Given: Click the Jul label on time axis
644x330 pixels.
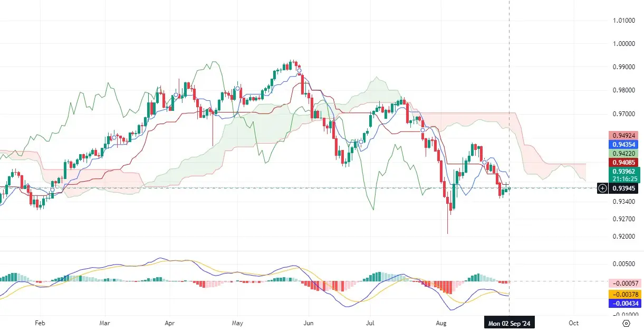Looking at the screenshot, I should click(370, 322).
